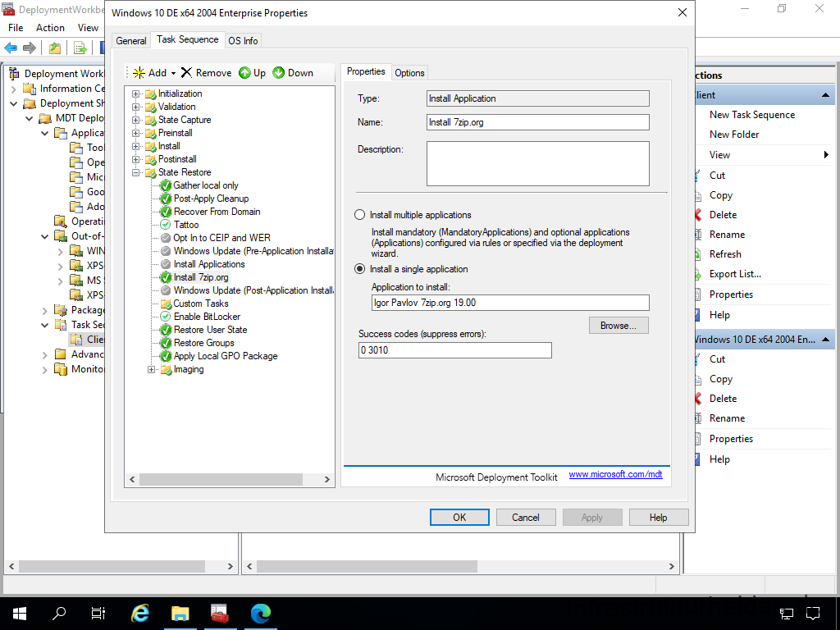The height and width of the screenshot is (630, 840).
Task: Select the Recover From Domain step
Action: [x=217, y=212]
